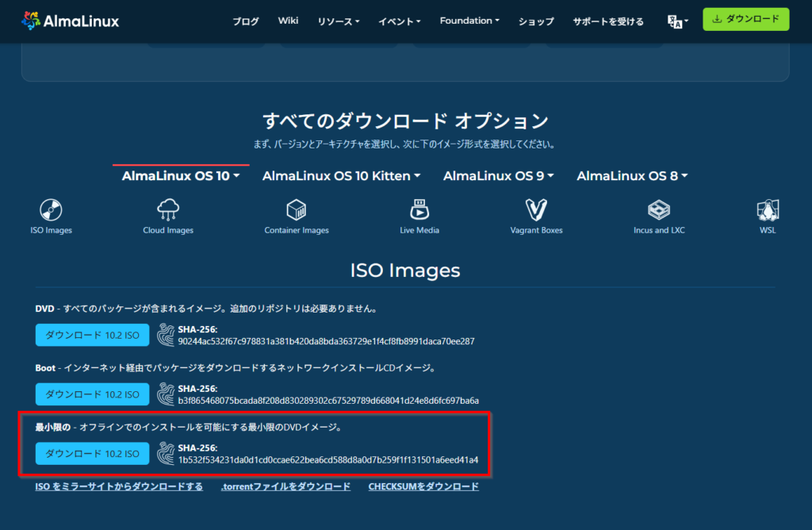The image size is (812, 530).
Task: Select the Vagrant Boxes V icon
Action: tap(536, 209)
